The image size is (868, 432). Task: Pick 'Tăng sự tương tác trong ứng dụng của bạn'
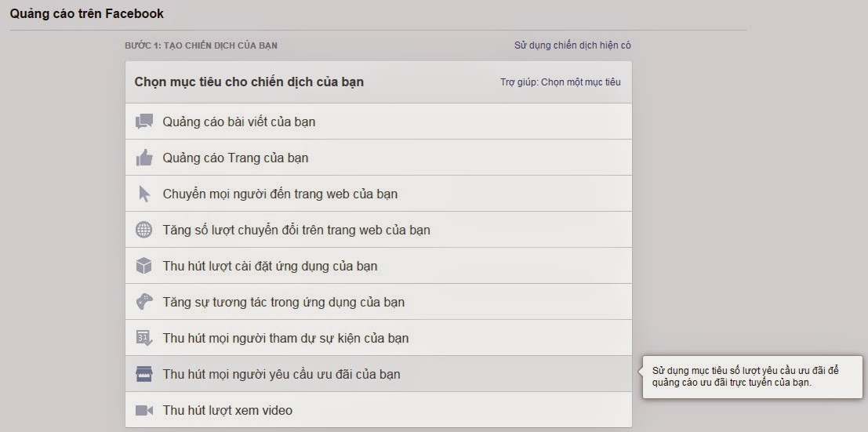[379, 302]
